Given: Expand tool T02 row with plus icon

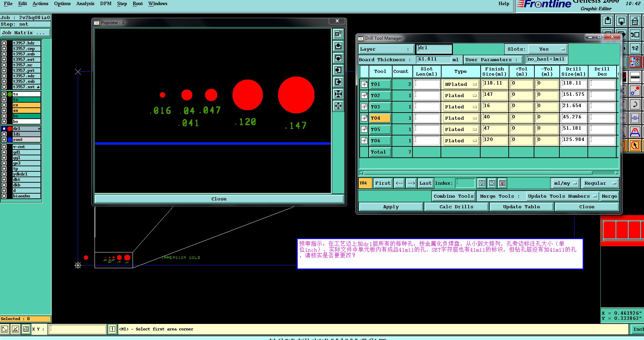Looking at the screenshot, I should coord(364,95).
